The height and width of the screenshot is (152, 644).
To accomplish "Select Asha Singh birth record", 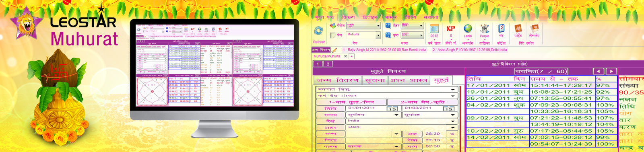I will point(470,50).
